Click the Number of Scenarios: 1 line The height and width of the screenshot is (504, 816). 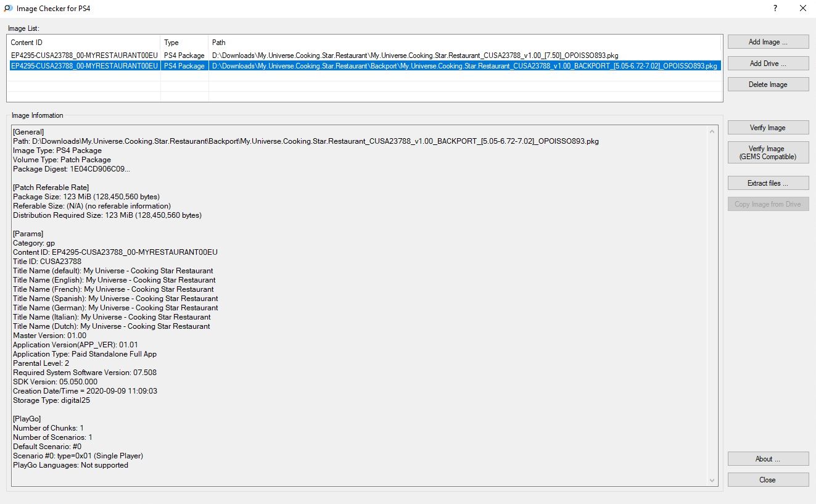click(x=53, y=437)
